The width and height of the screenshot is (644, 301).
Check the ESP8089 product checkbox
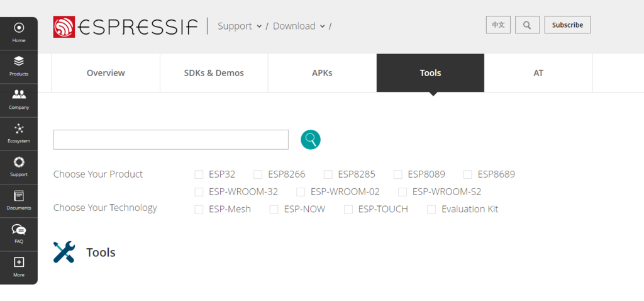point(397,175)
